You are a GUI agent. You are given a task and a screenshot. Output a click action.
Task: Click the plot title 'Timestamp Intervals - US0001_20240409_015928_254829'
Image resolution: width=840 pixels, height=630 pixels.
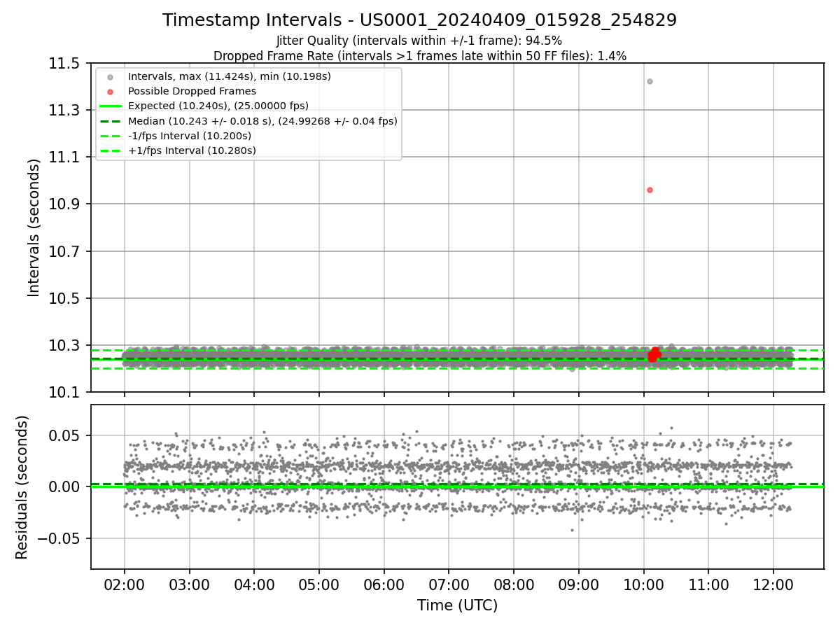point(419,20)
